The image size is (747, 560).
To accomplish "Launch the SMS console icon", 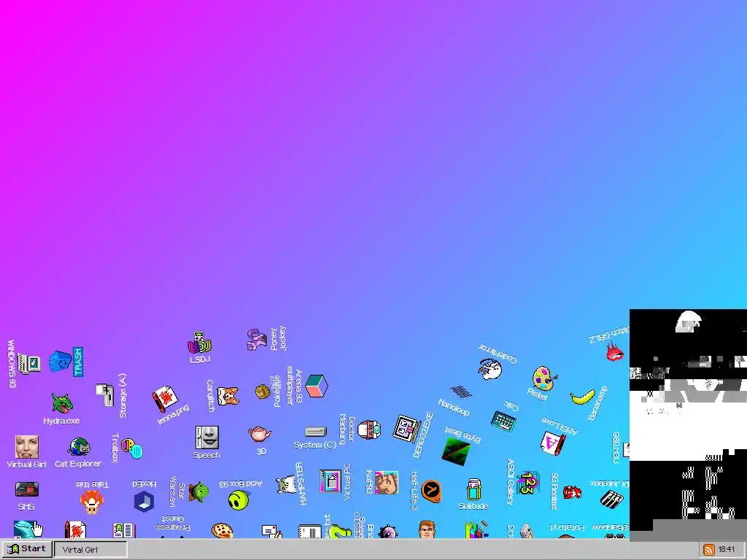I will pos(27,489).
